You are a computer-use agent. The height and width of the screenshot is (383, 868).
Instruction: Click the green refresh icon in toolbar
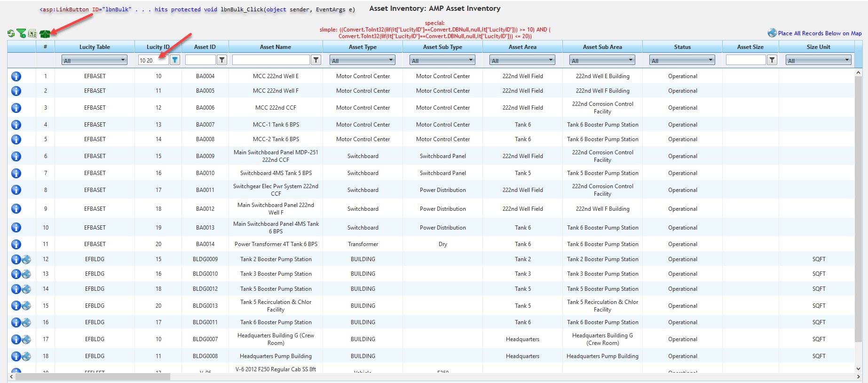pyautogui.click(x=11, y=33)
